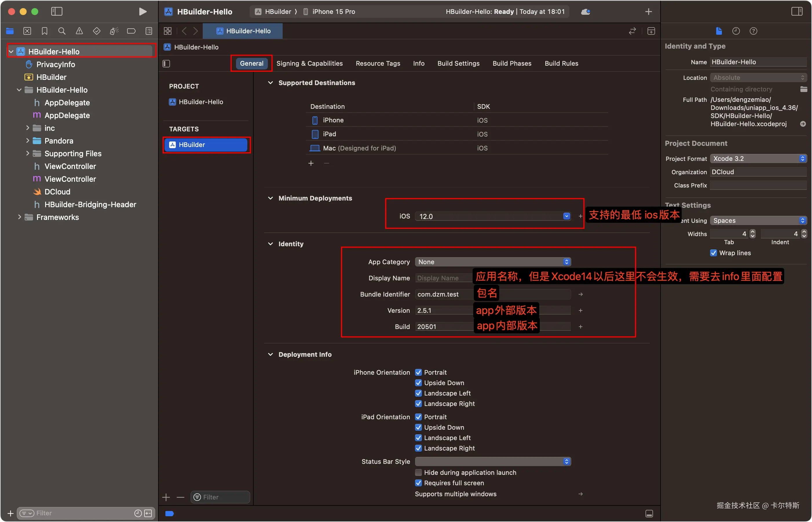Image resolution: width=812 pixels, height=522 pixels.
Task: Open the Find navigator magnifier icon
Action: tap(62, 31)
